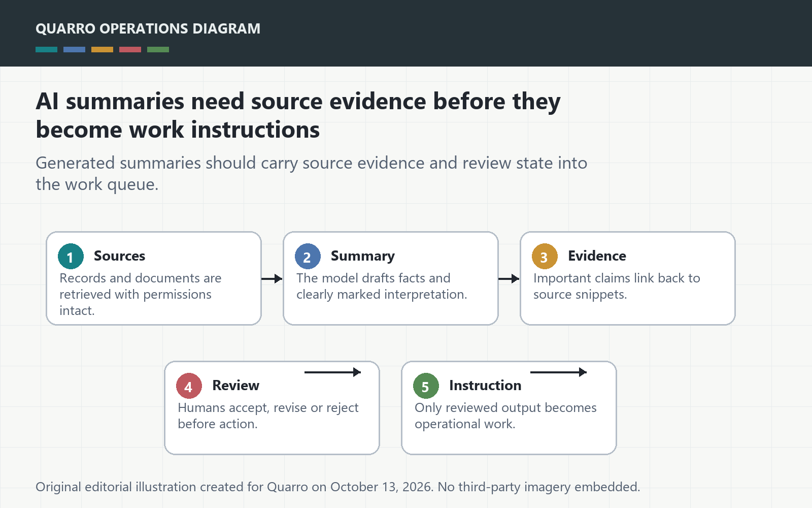Viewport: 812px width, 508px height.
Task: Click the subtitle 'Generated summaries should carry…'
Action: [311, 173]
